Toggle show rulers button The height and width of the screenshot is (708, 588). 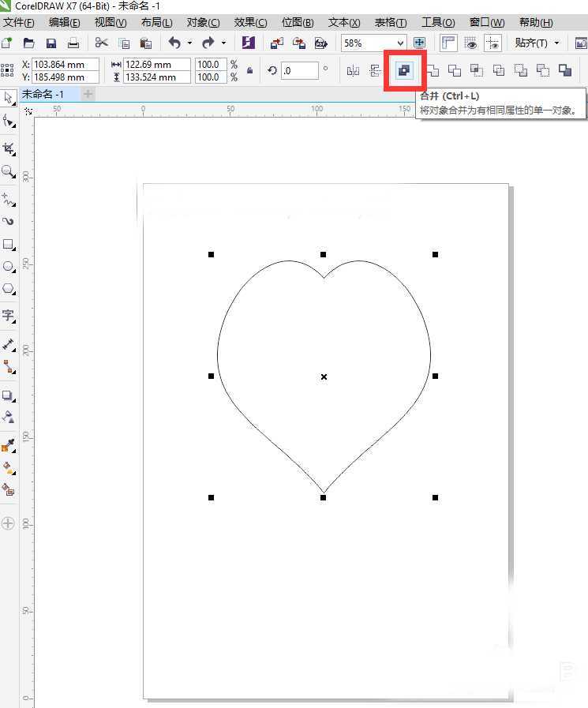coord(448,43)
